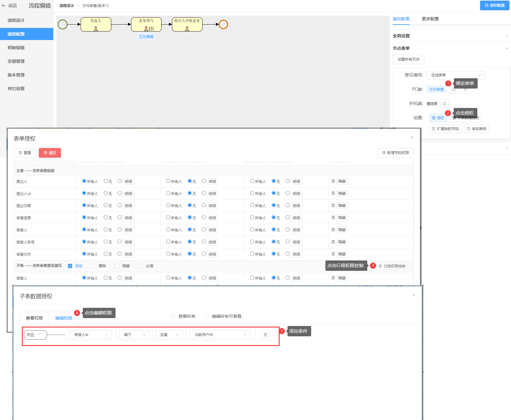Click the 授权 button in 设置

(x=438, y=118)
